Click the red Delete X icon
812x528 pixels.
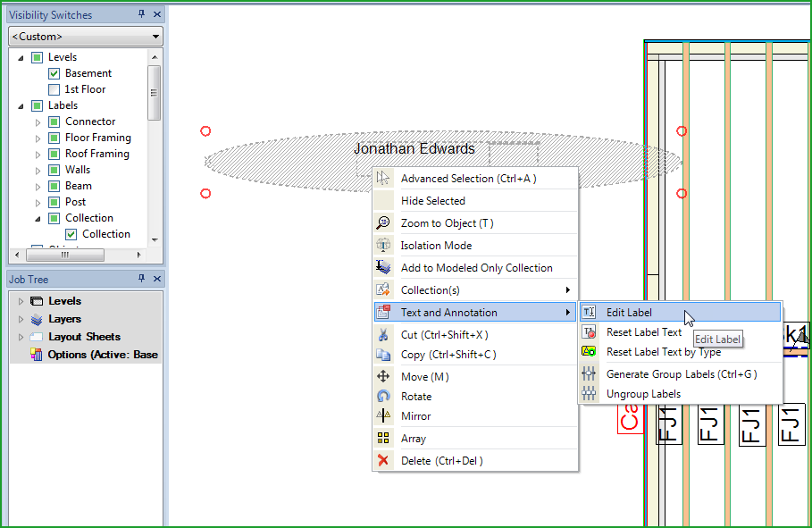[x=383, y=461]
